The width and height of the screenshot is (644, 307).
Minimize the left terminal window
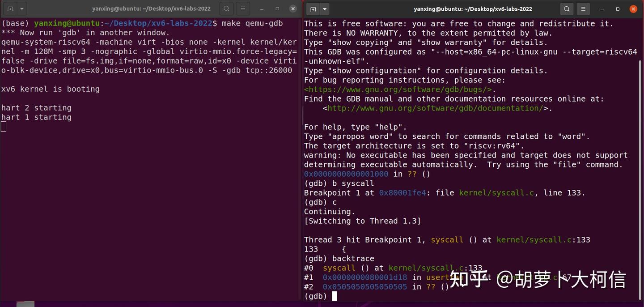(262, 9)
